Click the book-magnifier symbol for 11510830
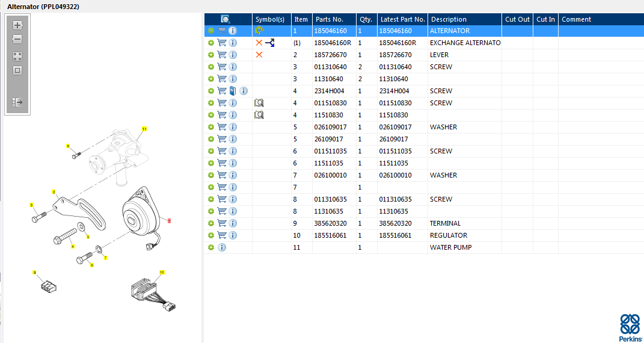 (x=259, y=114)
